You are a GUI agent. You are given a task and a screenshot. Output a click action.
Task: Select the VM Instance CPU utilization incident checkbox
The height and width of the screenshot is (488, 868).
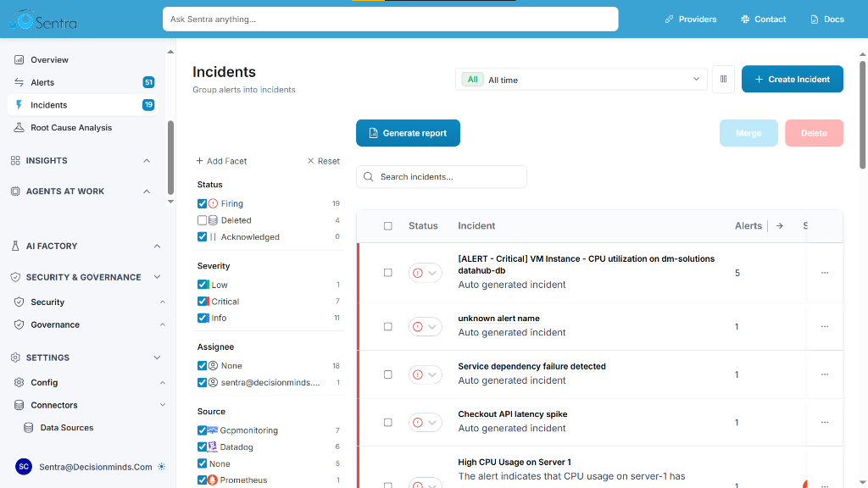[388, 273]
